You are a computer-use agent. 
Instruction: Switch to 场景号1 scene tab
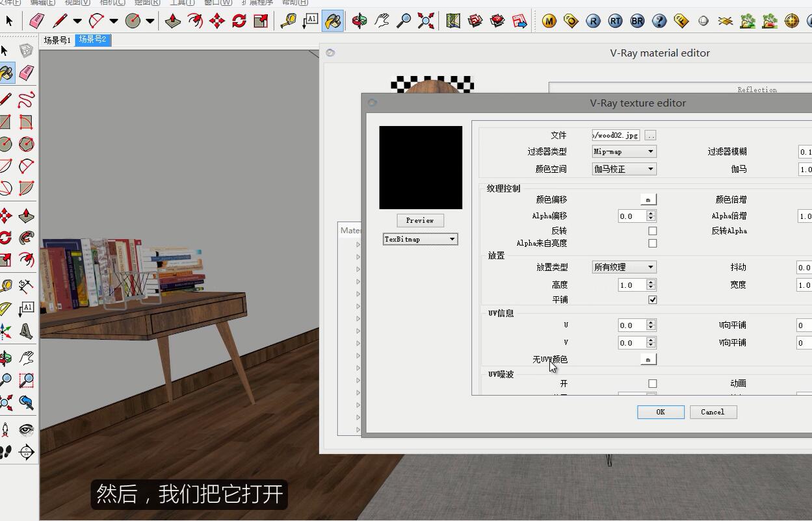(57, 40)
